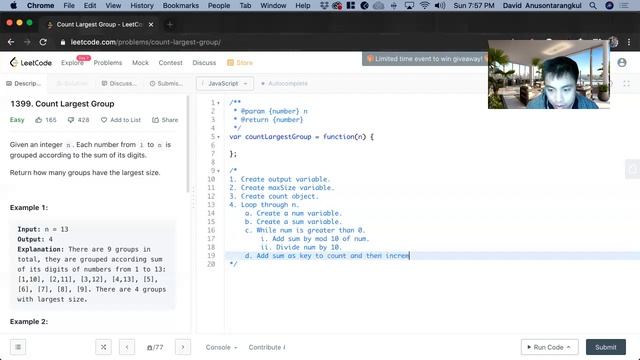Viewport: 640px width, 360px height.
Task: Open the Notification Center icon
Action: (624, 5)
